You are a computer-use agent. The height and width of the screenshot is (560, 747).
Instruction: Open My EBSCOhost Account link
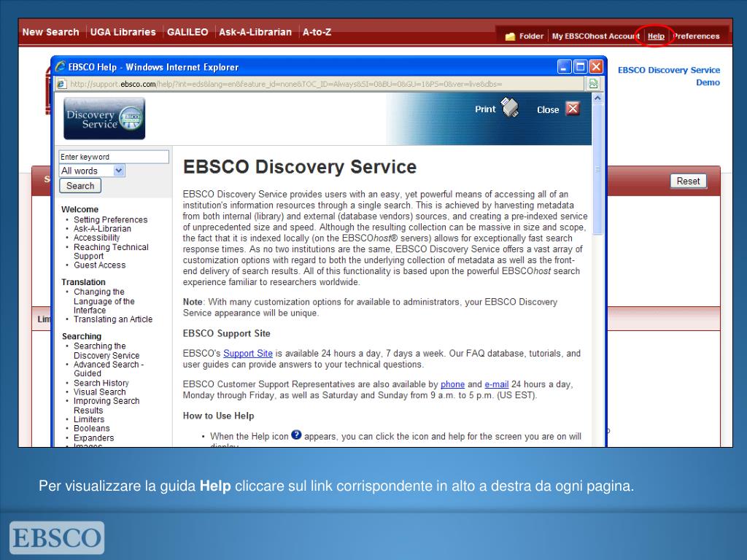pos(595,36)
